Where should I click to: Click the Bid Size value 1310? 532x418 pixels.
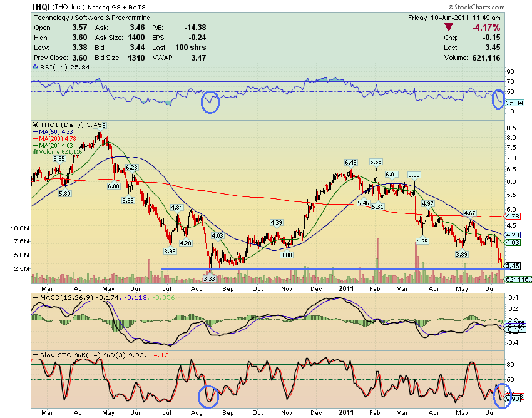pos(136,58)
